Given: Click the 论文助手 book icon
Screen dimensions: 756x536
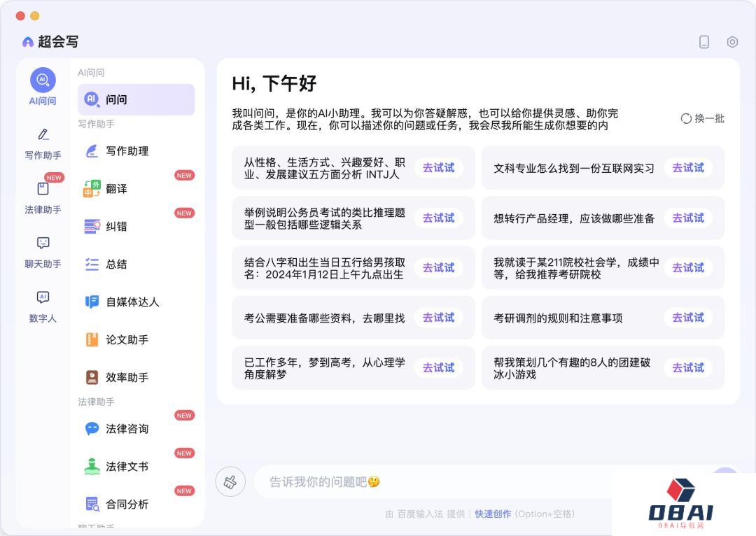Looking at the screenshot, I should (x=92, y=339).
